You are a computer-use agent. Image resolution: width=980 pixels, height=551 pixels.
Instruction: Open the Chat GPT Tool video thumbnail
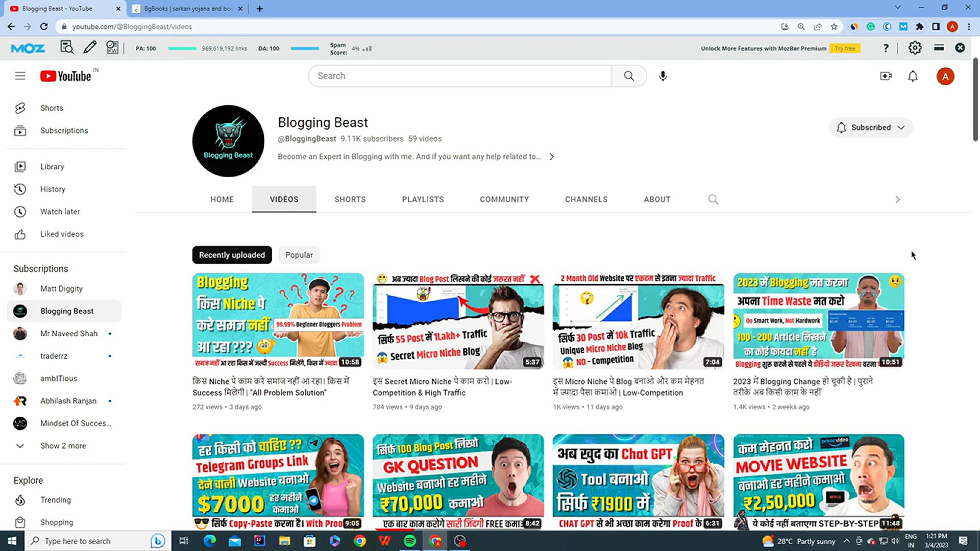pyautogui.click(x=638, y=482)
